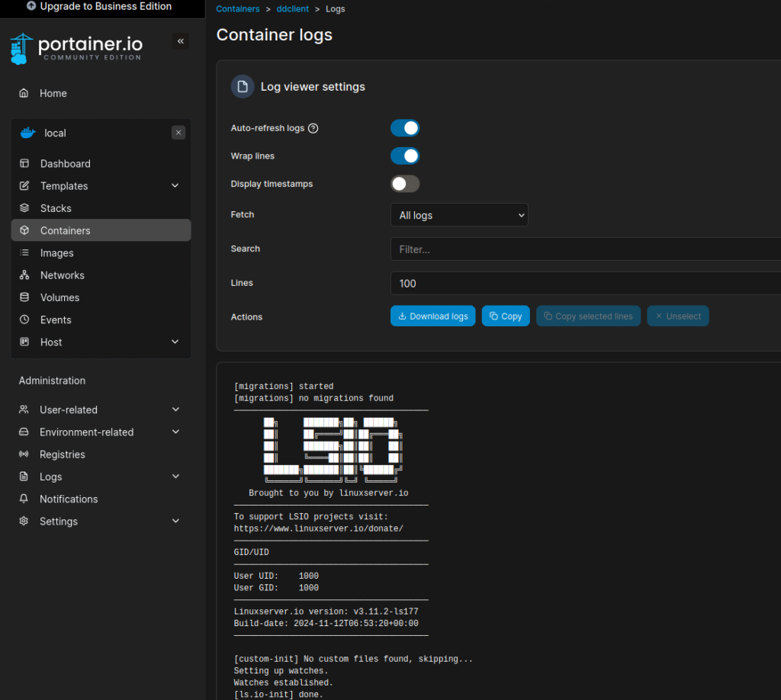Viewport: 781px width, 700px height.
Task: Turn off Auto-refresh logs toggle
Action: click(405, 128)
